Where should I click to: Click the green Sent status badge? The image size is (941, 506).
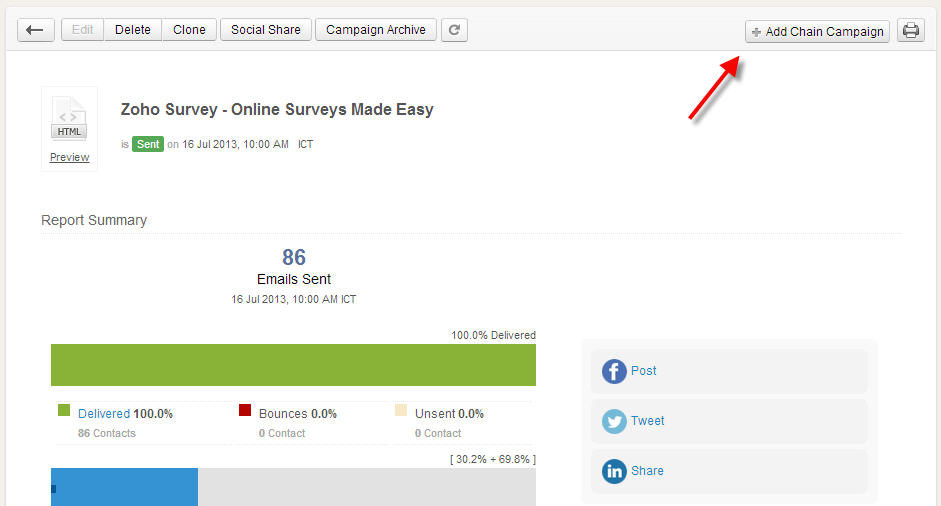(x=148, y=144)
